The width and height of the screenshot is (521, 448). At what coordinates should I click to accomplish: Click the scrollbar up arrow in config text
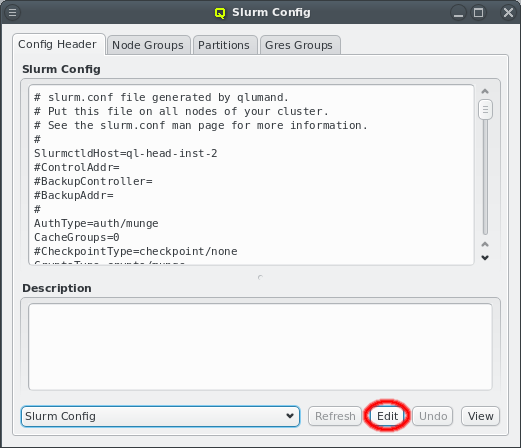coord(485,91)
